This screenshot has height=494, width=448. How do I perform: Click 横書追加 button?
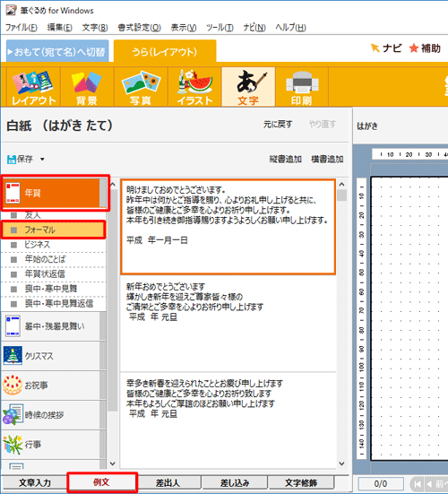point(327,159)
